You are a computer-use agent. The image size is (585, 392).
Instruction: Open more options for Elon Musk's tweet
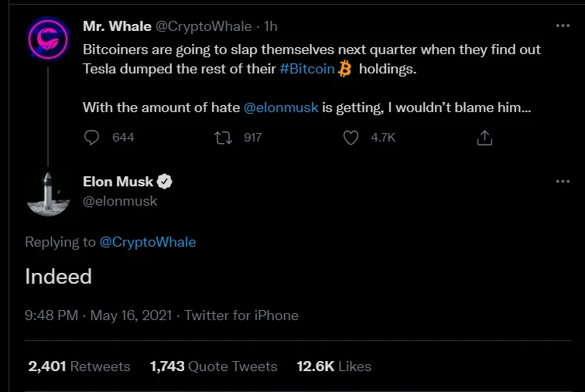tap(563, 181)
